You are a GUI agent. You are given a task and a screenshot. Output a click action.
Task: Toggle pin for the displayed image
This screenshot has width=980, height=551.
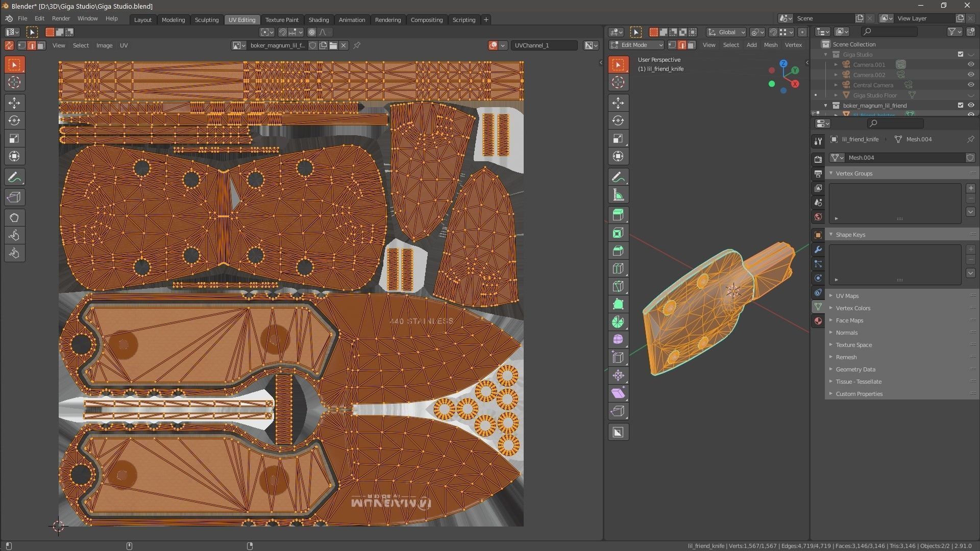357,45
